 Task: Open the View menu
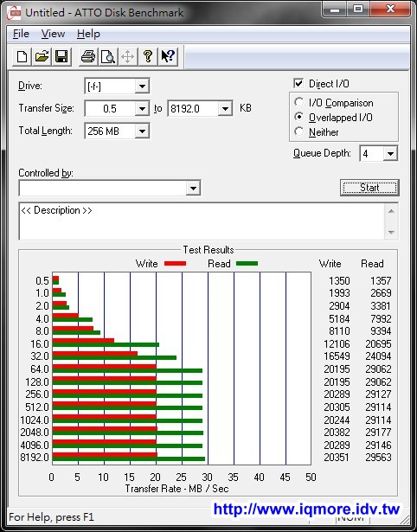(x=53, y=34)
